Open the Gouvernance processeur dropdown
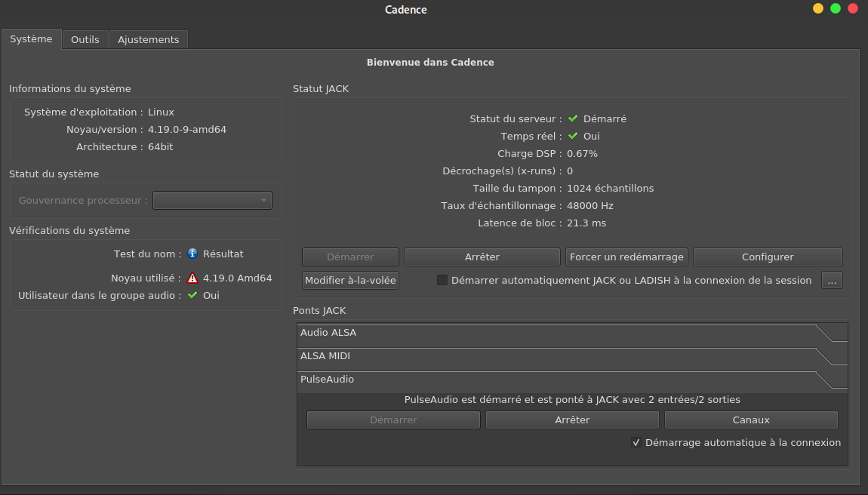Image resolution: width=868 pixels, height=495 pixels. 212,201
